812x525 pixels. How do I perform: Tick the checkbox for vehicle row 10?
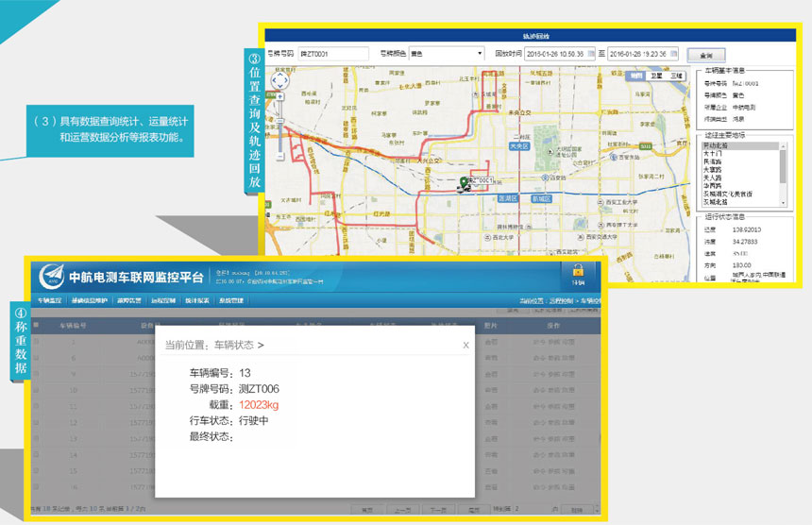[x=36, y=390]
